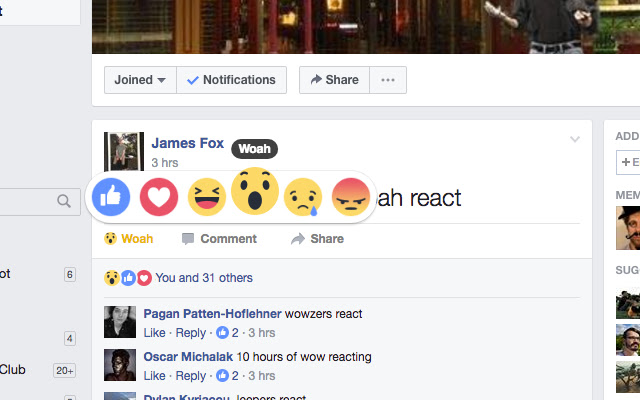Open the sidebar item with badge 4
640x400 pixels.
click(x=38, y=338)
